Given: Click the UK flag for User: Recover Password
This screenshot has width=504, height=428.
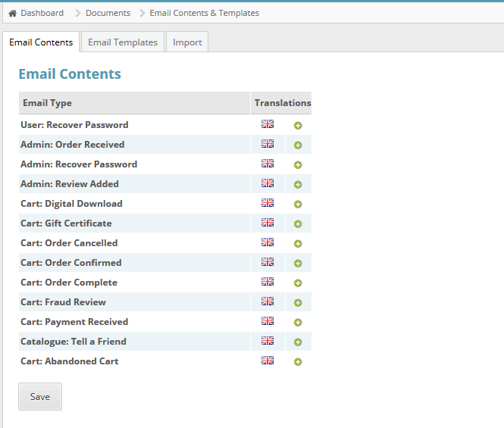Looking at the screenshot, I should (267, 124).
